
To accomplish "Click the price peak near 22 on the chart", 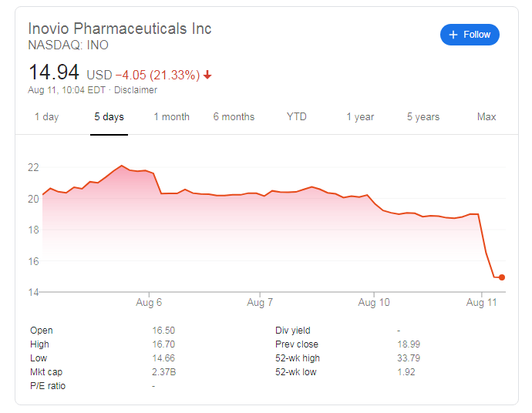I will [122, 166].
